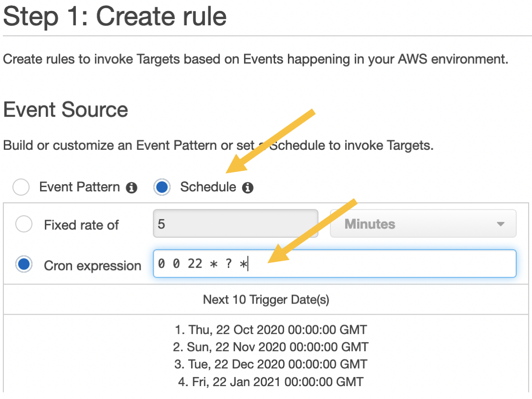The height and width of the screenshot is (399, 532).
Task: Select the Schedule radio button
Action: 162,188
